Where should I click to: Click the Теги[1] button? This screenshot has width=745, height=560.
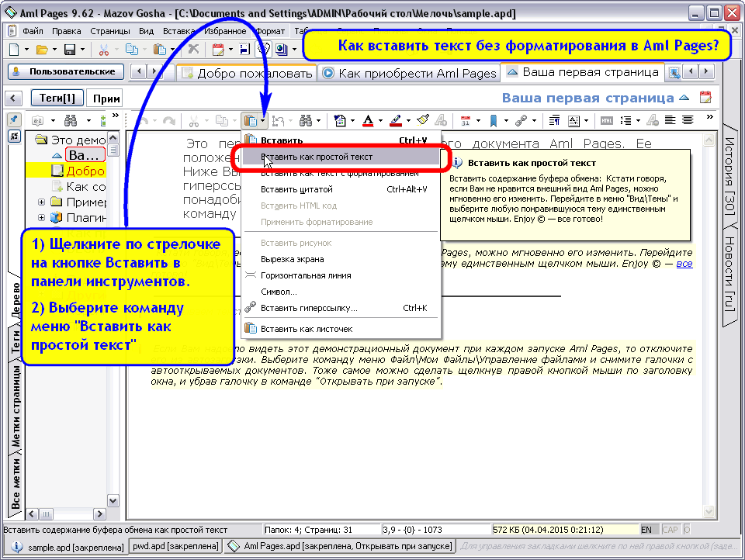(x=57, y=99)
